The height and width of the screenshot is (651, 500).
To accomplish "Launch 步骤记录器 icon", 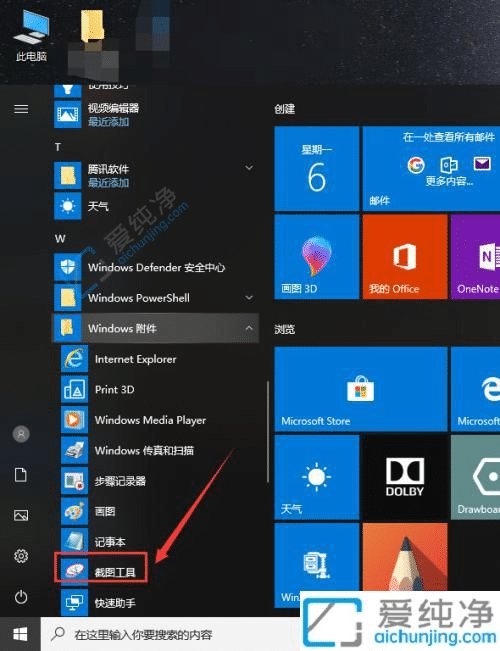I will coord(74,481).
